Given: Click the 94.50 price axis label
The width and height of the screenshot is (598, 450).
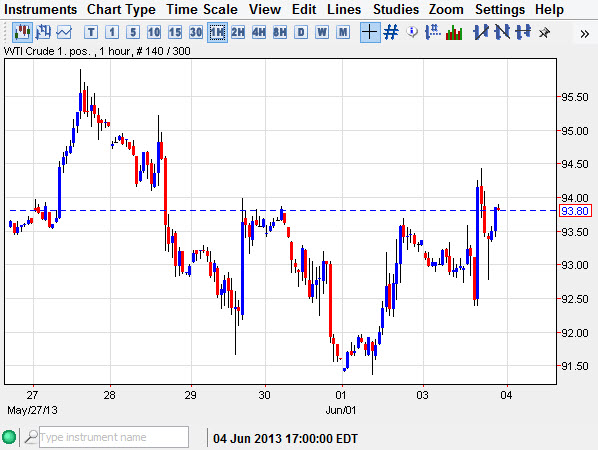Looking at the screenshot, I should click(575, 164).
